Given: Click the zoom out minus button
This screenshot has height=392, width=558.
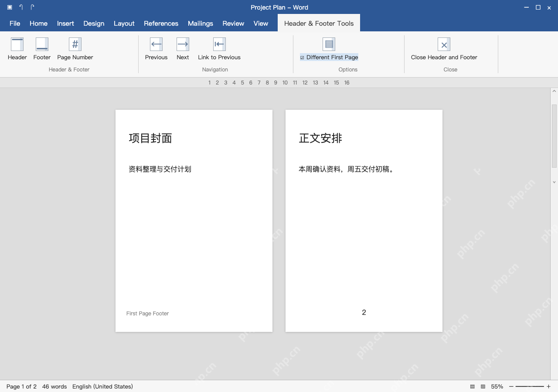Looking at the screenshot, I should click(x=511, y=386).
